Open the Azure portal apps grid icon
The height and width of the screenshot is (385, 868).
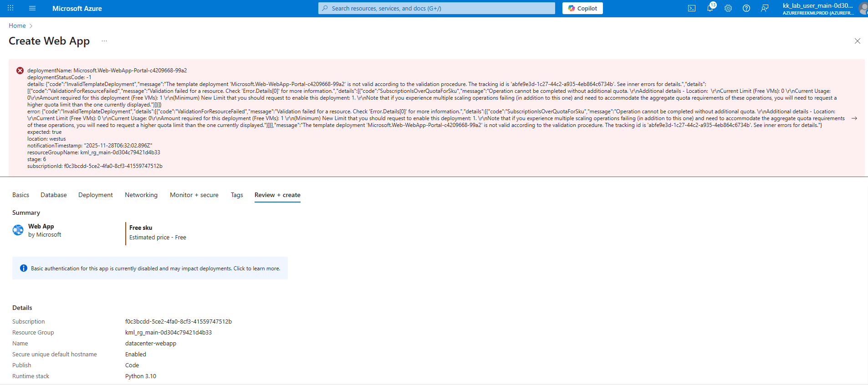(x=10, y=8)
